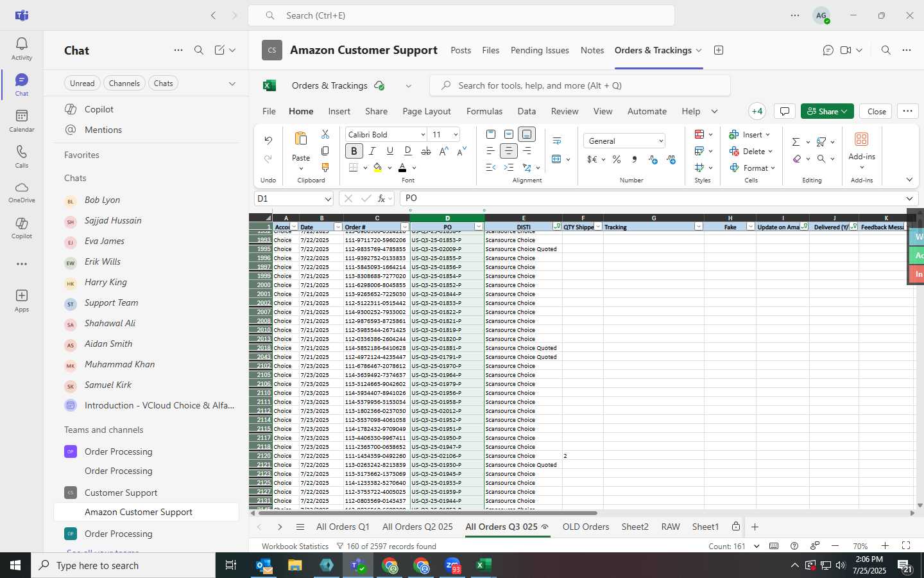Toggle middle vertical alignment
924x578 pixels.
pos(509,134)
